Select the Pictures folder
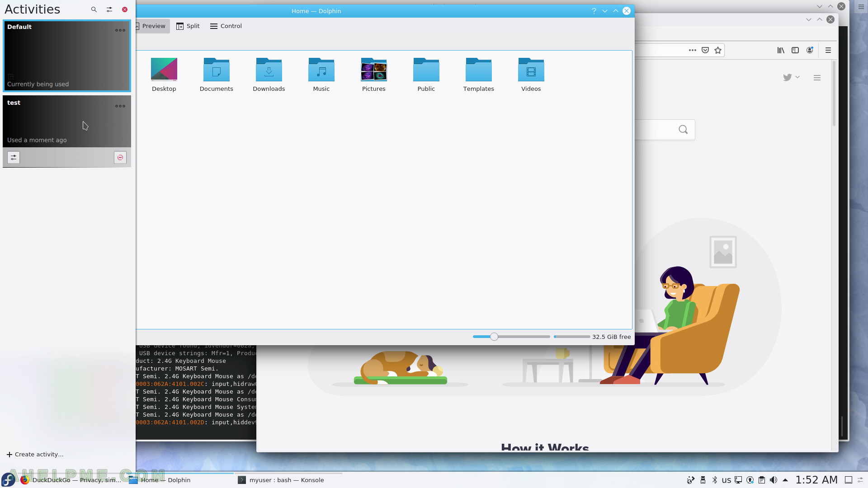This screenshot has height=488, width=868. coord(374,75)
